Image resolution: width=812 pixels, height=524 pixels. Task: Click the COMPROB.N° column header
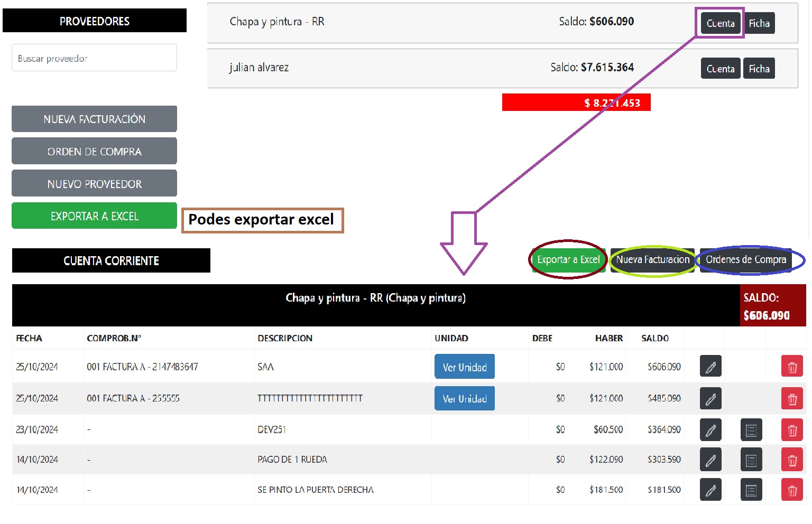point(114,338)
